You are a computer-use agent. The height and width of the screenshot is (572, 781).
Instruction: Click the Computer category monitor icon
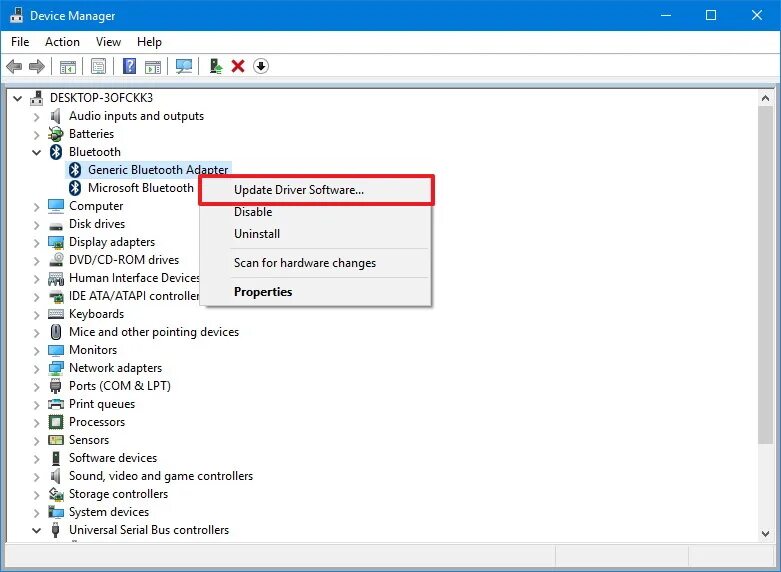pos(56,206)
